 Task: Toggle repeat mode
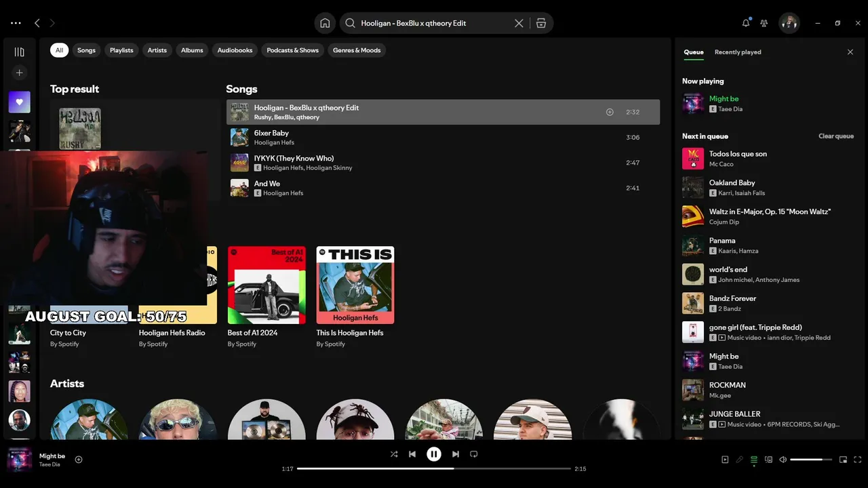pyautogui.click(x=474, y=454)
